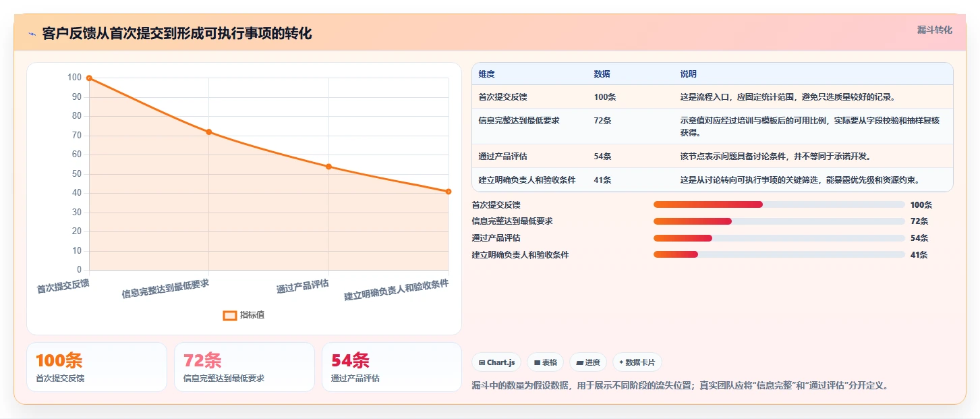Screen dimensions: 980x419
Task: Click the chart data point at 41
Action: click(449, 192)
